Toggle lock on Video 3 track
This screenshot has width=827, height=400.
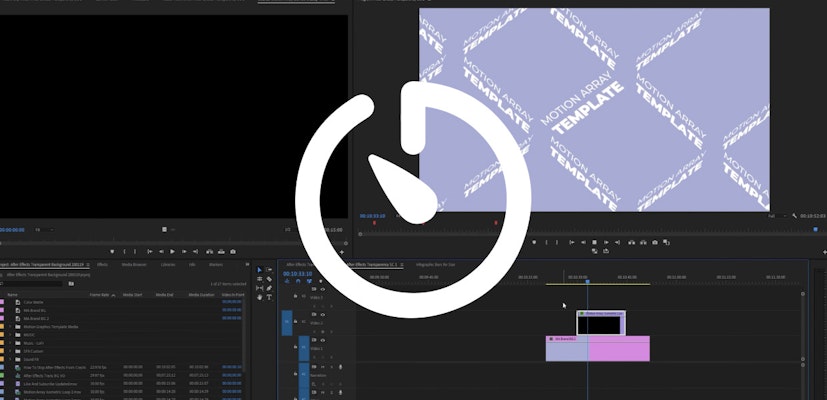tap(296, 296)
